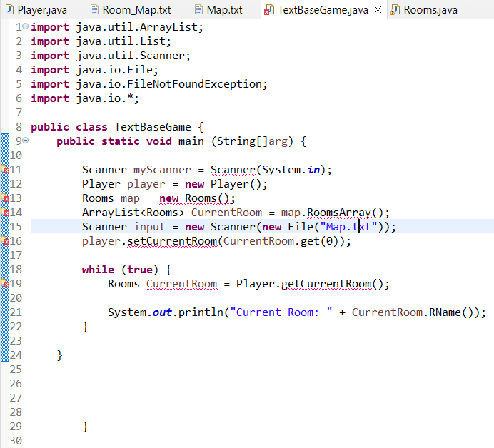The height and width of the screenshot is (448, 494).
Task: Click text file icon on Map.txt tab
Action: tap(198, 10)
